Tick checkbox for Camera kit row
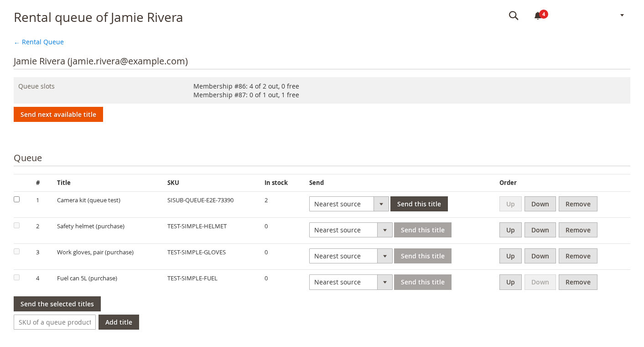This screenshot has height=347, width=644. pyautogui.click(x=17, y=200)
